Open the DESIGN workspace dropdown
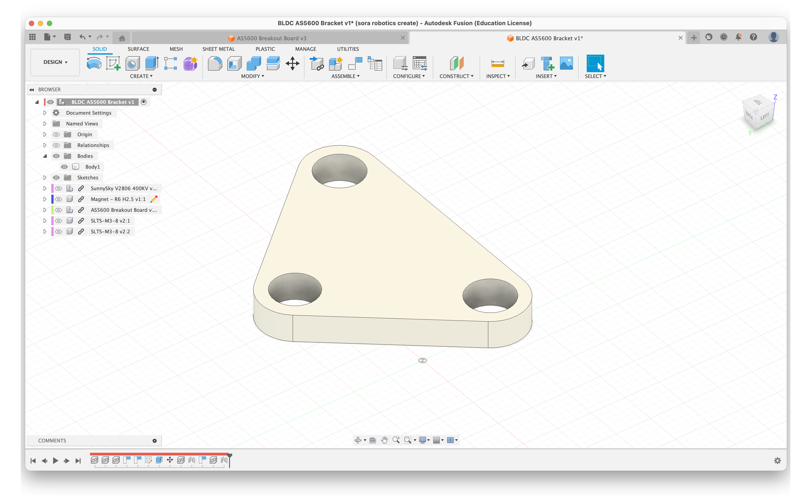This screenshot has width=812, height=504. (x=55, y=62)
